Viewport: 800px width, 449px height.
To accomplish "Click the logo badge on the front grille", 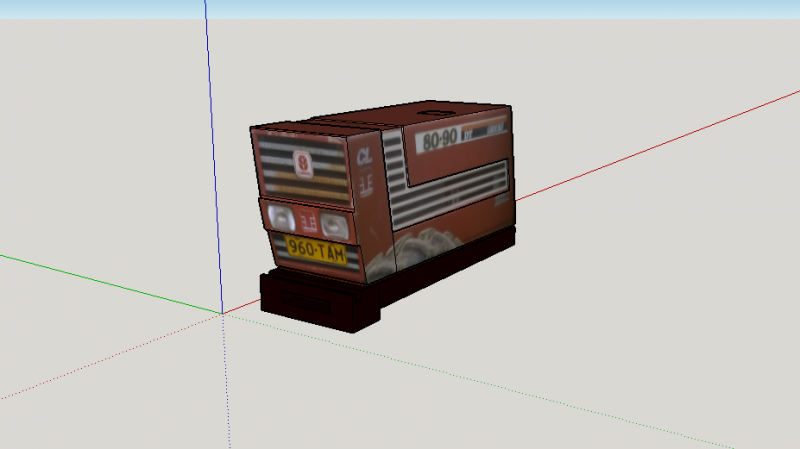I will point(303,165).
